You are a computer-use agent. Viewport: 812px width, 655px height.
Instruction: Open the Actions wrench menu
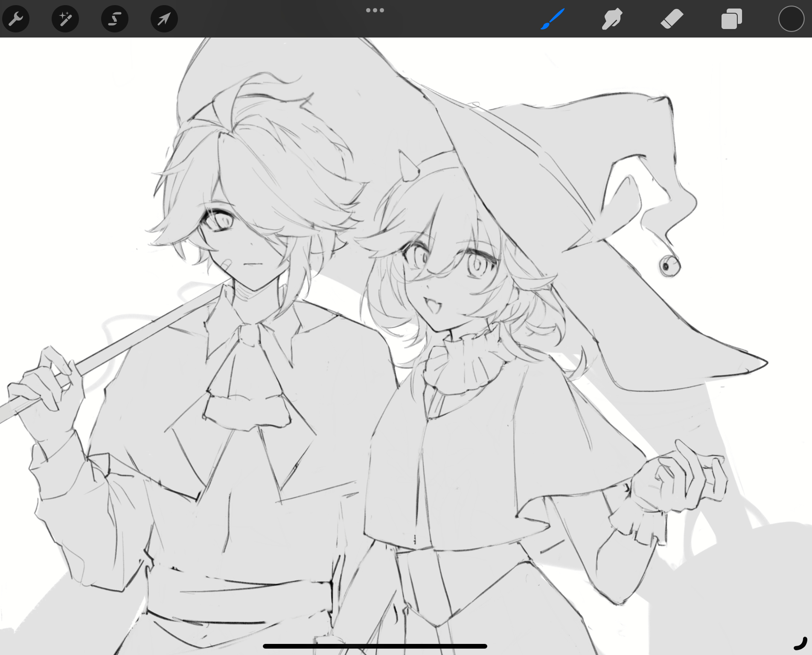(x=16, y=19)
